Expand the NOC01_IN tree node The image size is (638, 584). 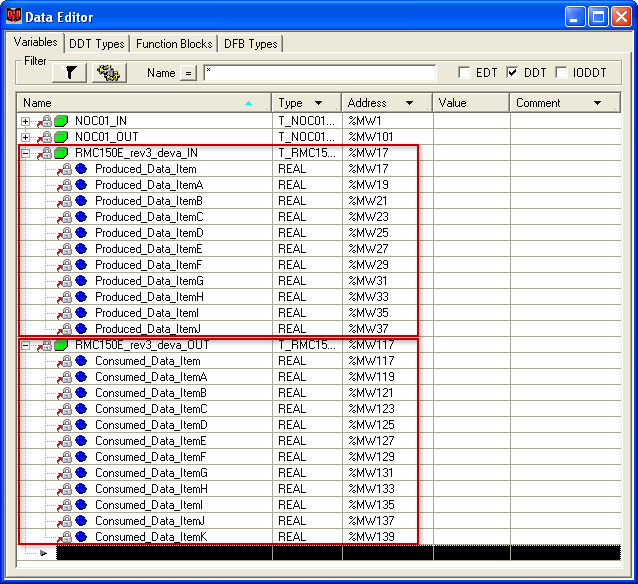coord(25,121)
